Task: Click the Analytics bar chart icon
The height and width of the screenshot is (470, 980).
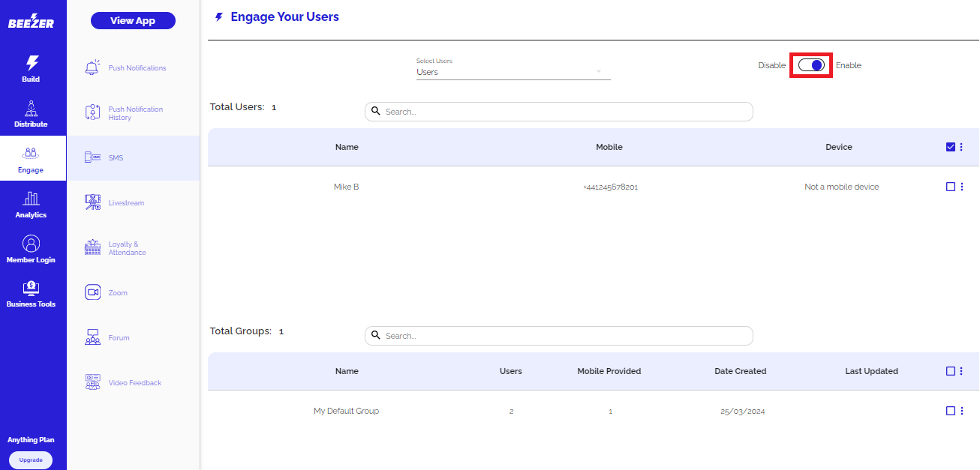Action: [32, 199]
